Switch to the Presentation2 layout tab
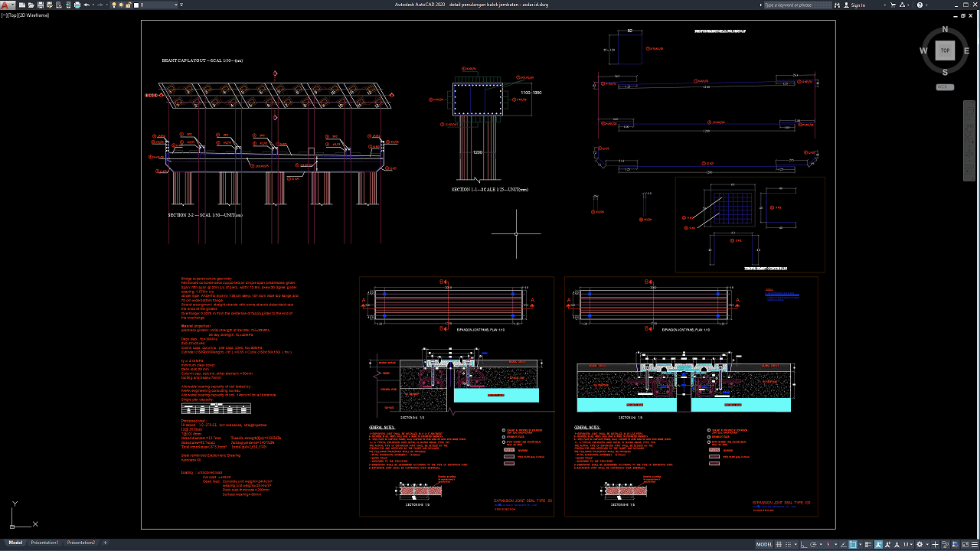The image size is (980, 551). click(x=81, y=543)
